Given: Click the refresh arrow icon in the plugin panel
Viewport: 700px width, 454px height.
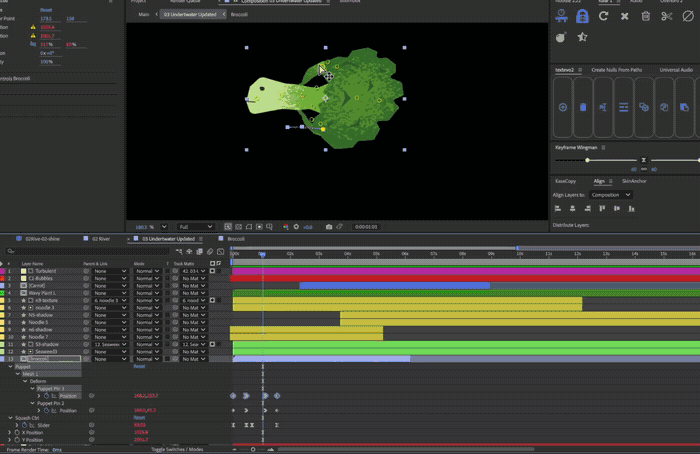Looking at the screenshot, I should point(603,17).
